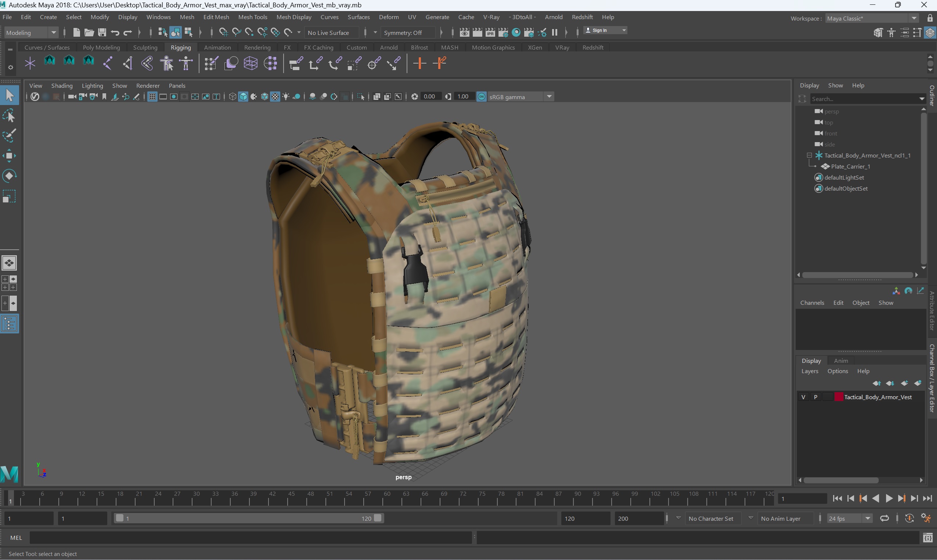Click the Quick Rig character icon
This screenshot has height=560, width=937.
167,63
